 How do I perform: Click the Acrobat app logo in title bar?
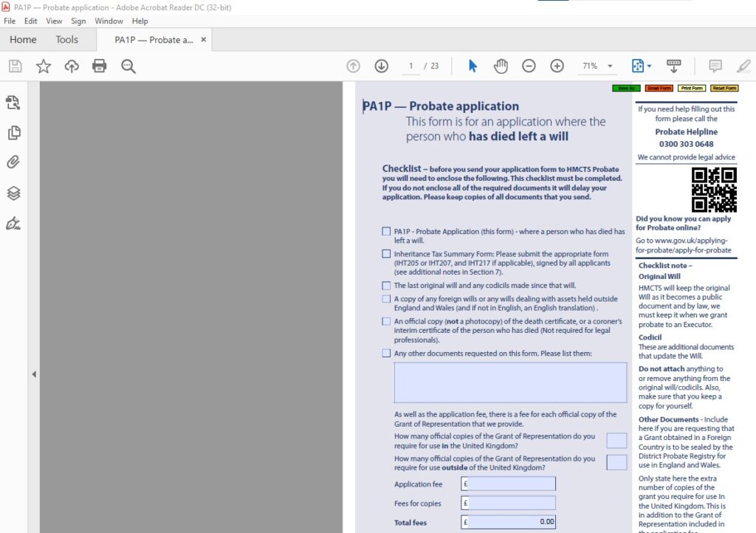coord(6,7)
